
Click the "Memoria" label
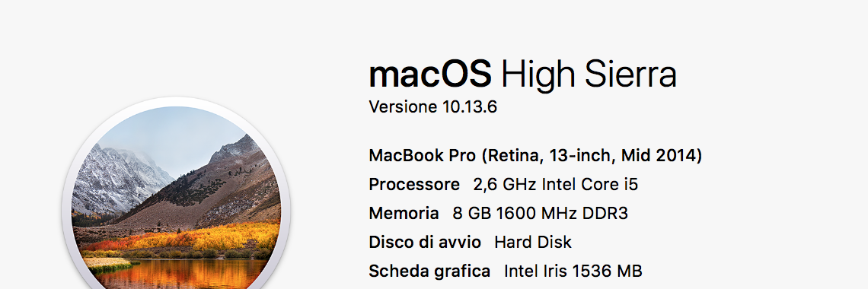[x=404, y=213]
